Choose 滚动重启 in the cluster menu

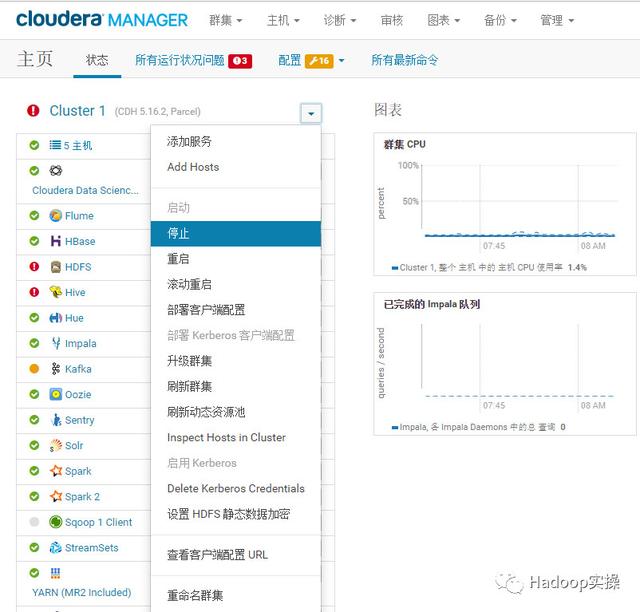coord(236,285)
